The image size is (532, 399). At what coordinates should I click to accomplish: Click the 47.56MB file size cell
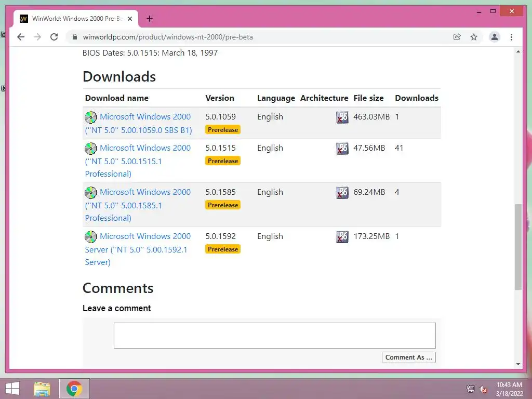tap(369, 148)
